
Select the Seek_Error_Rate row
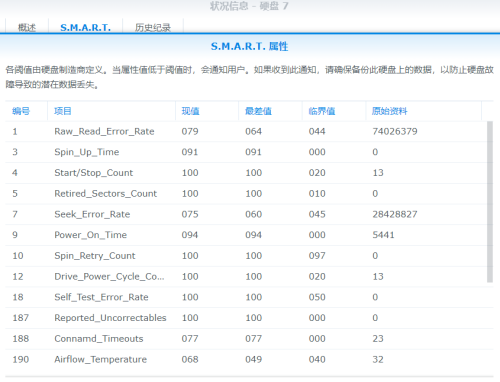(246, 214)
